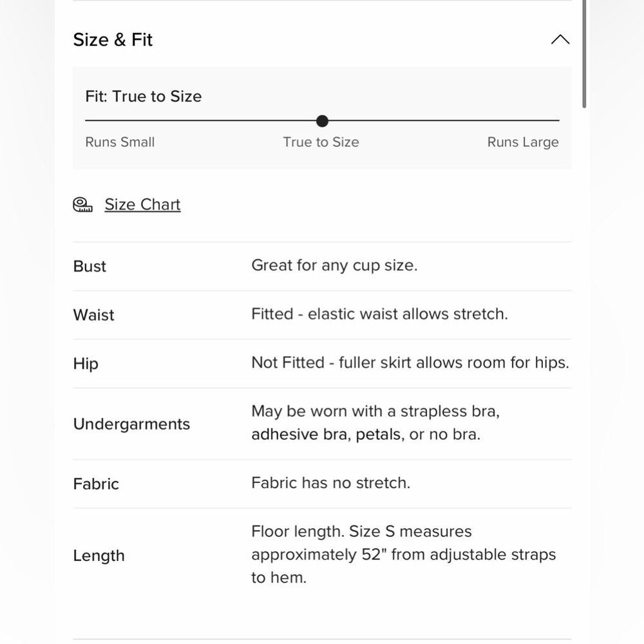Screen dimensions: 644x644
Task: Click True to Size label under slider
Action: coord(321,142)
